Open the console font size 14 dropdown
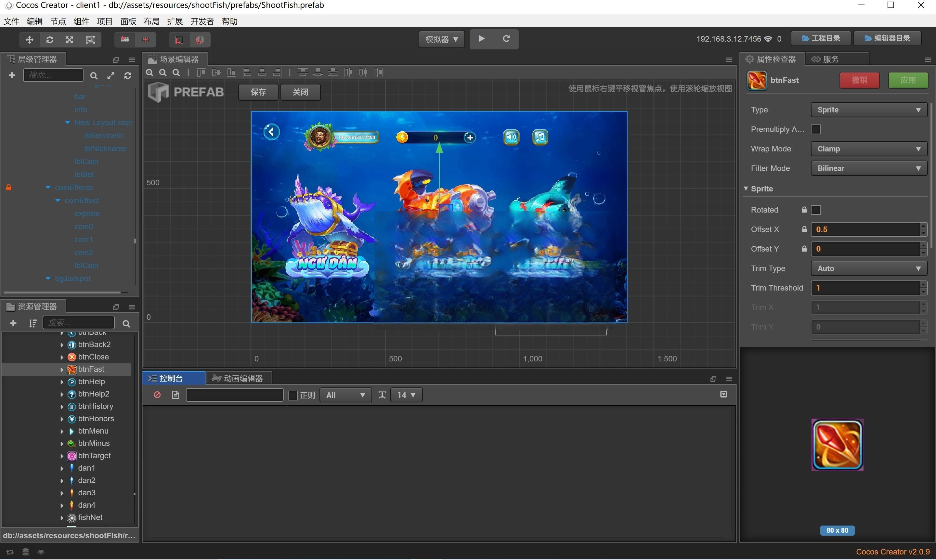This screenshot has height=560, width=936. (406, 395)
